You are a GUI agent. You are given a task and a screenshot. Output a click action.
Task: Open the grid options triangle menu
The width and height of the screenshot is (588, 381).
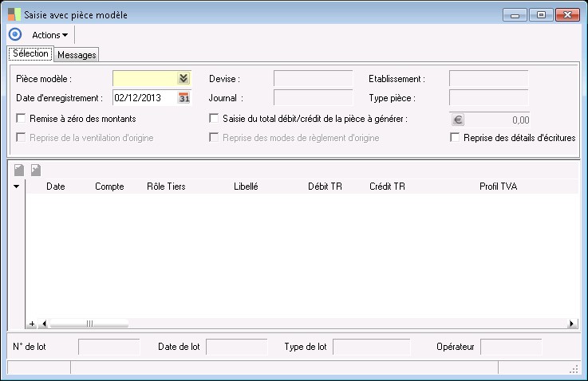[17, 187]
